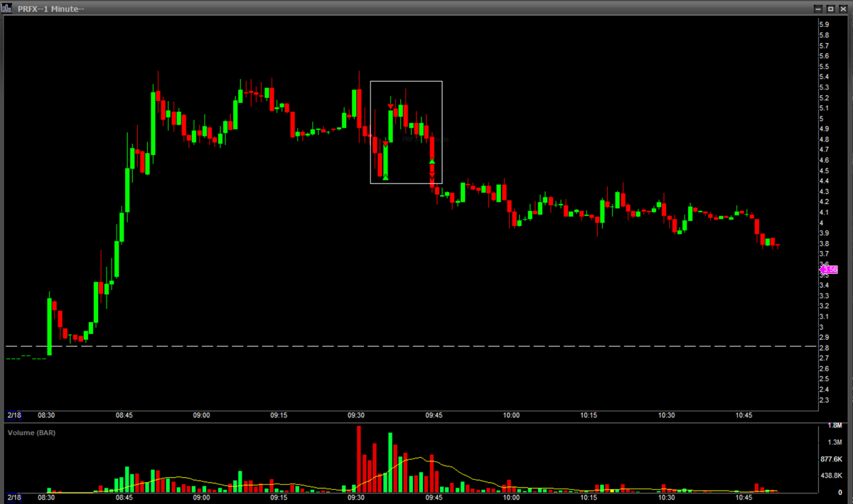853x504 pixels.
Task: Click 09:15 on the price chart time axis
Action: click(x=279, y=415)
